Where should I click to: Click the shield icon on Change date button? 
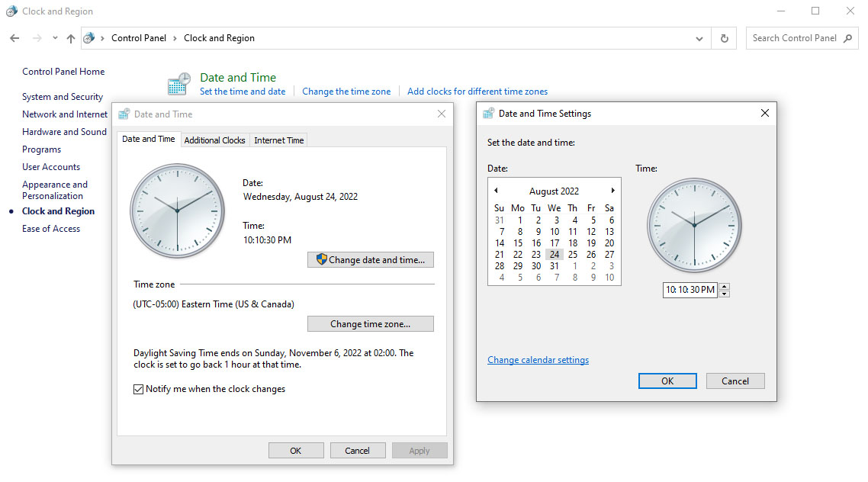tap(322, 259)
